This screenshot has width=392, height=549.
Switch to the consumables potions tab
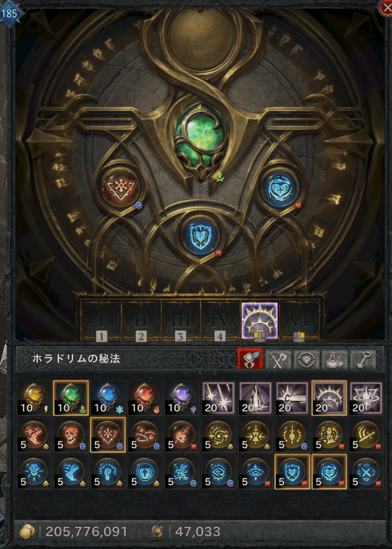click(334, 359)
